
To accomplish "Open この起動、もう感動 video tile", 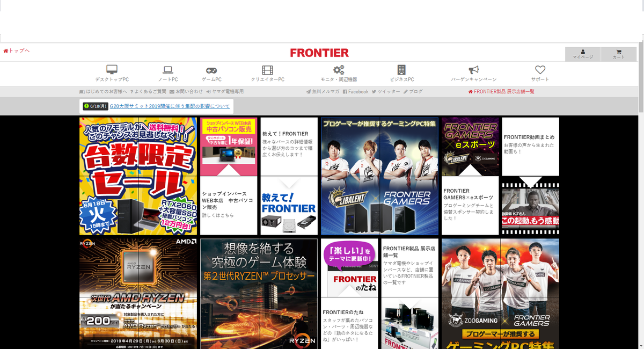I will [530, 206].
